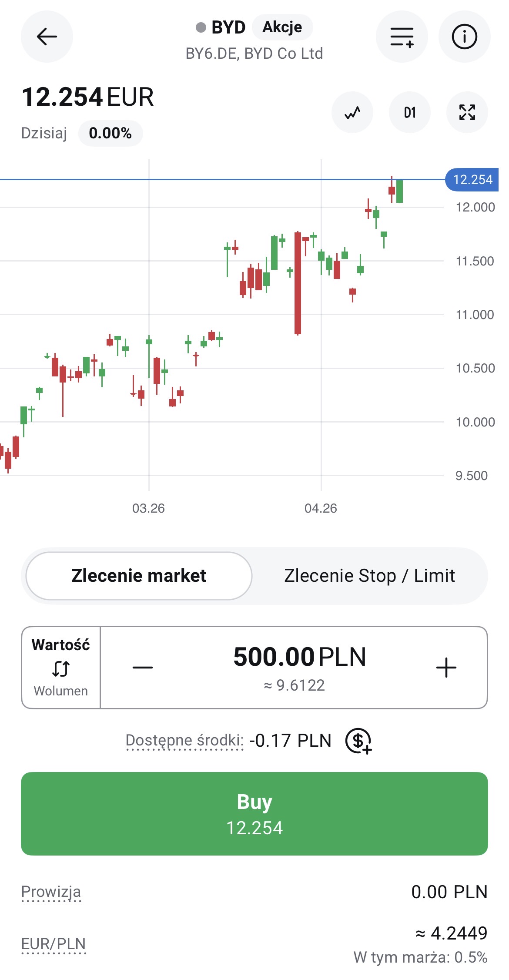Go back using the arrow button

(47, 37)
